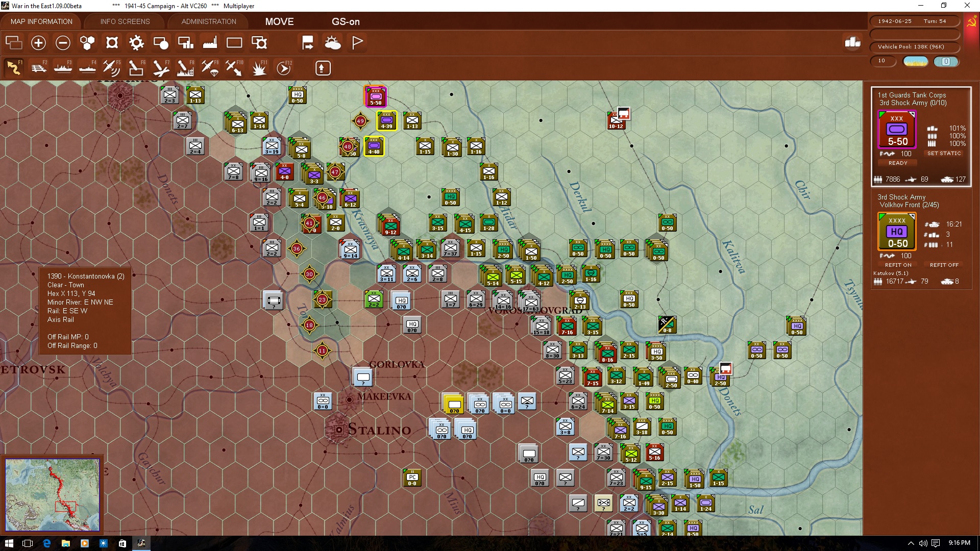Click the MOVE mode label

pyautogui.click(x=279, y=21)
